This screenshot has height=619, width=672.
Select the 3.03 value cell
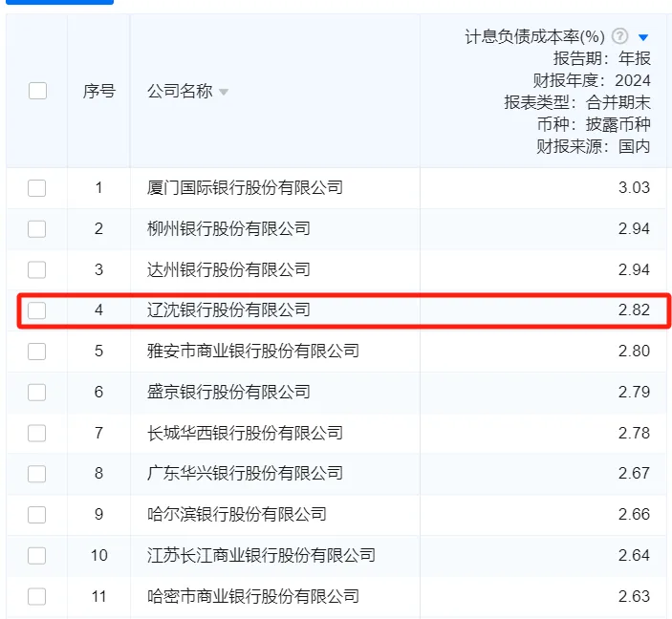(634, 187)
